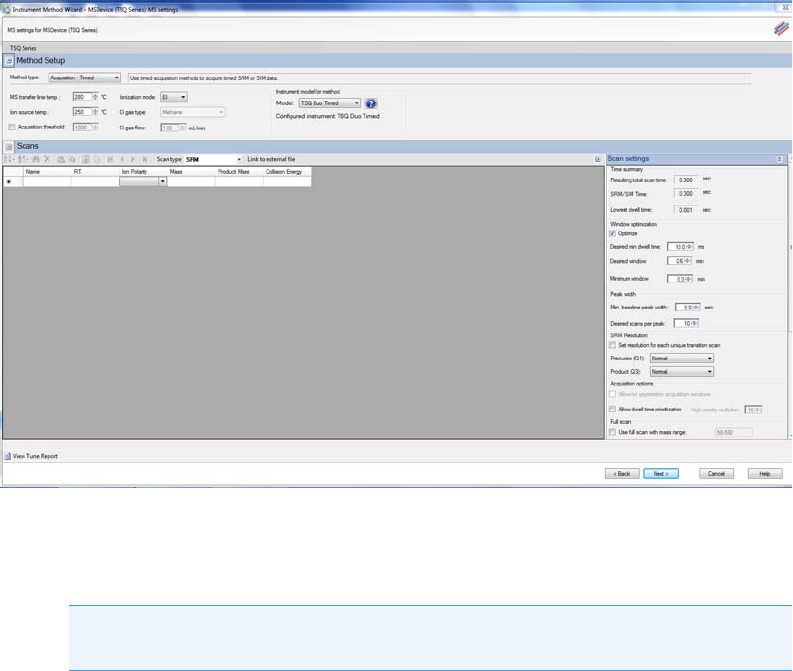This screenshot has height=671, width=793.
Task: Click the Acquisition threshold value field
Action: coord(85,127)
